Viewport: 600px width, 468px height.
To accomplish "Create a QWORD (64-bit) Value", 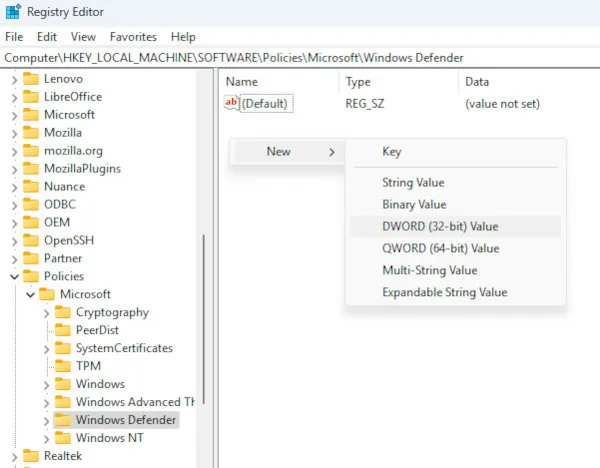I will click(455, 248).
